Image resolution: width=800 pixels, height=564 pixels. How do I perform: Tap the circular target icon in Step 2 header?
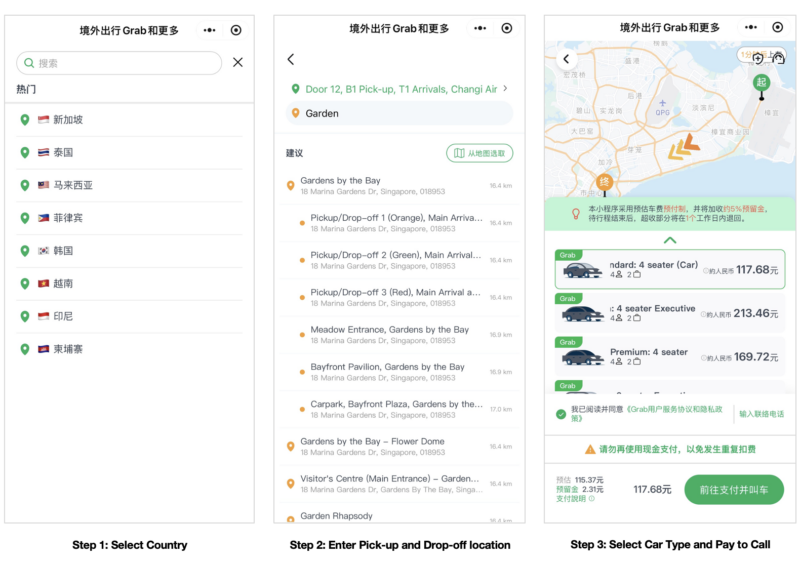[x=507, y=28]
